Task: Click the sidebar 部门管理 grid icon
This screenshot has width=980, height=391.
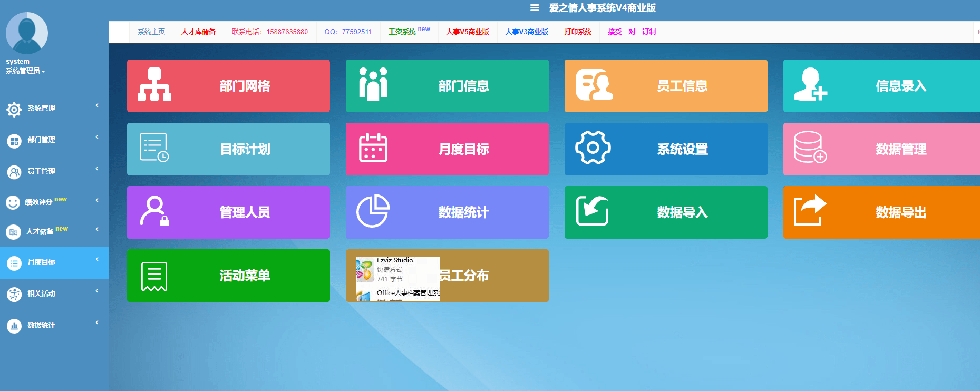Action: tap(14, 141)
